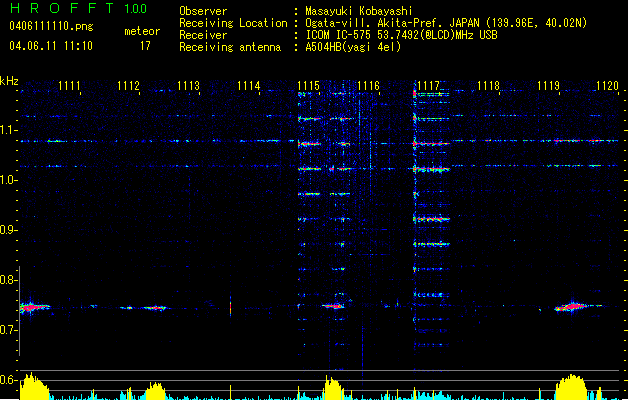Click antenna value A504HB(yagi 4el)
The height and width of the screenshot is (400, 629).
point(353,47)
